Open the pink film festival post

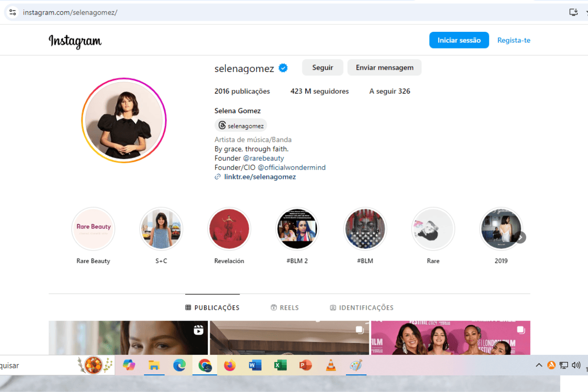[x=451, y=338]
